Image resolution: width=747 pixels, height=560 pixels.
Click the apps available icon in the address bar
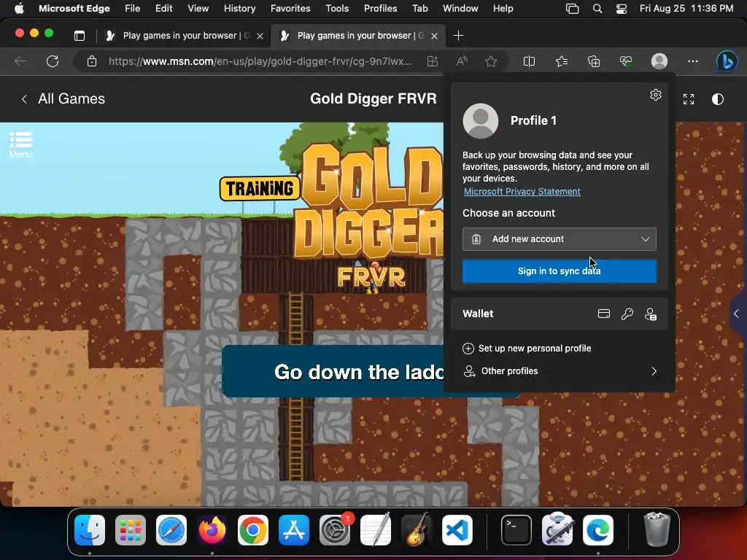pyautogui.click(x=433, y=61)
